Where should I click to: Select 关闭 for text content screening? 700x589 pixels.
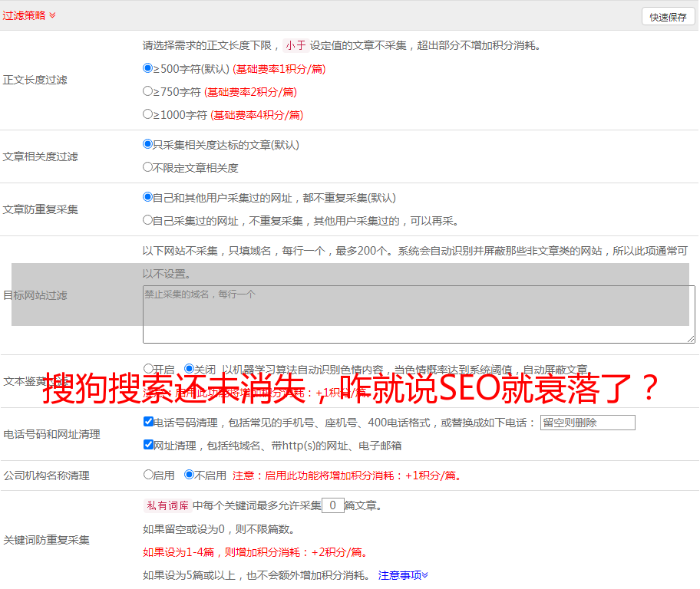pos(190,369)
